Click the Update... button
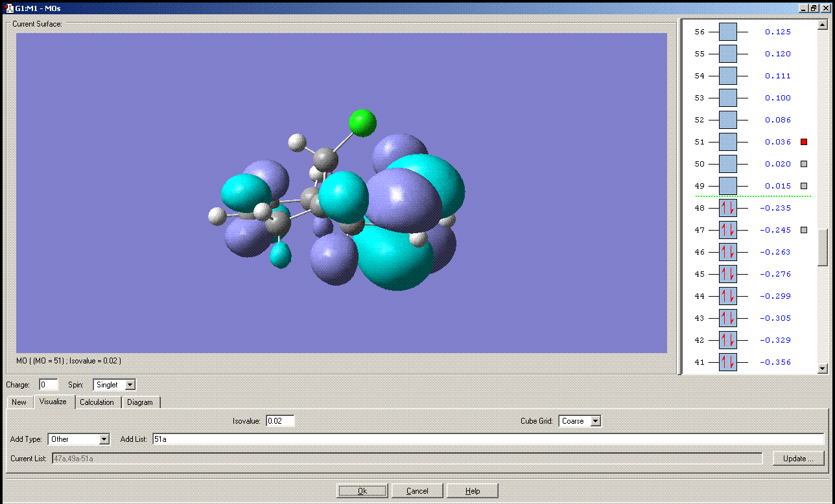The height and width of the screenshot is (504, 835). (x=798, y=459)
